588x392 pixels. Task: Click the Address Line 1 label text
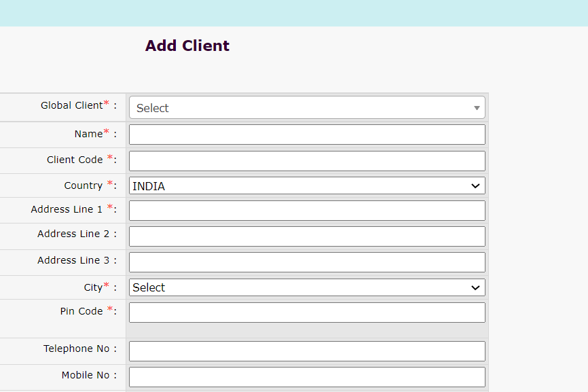click(67, 209)
